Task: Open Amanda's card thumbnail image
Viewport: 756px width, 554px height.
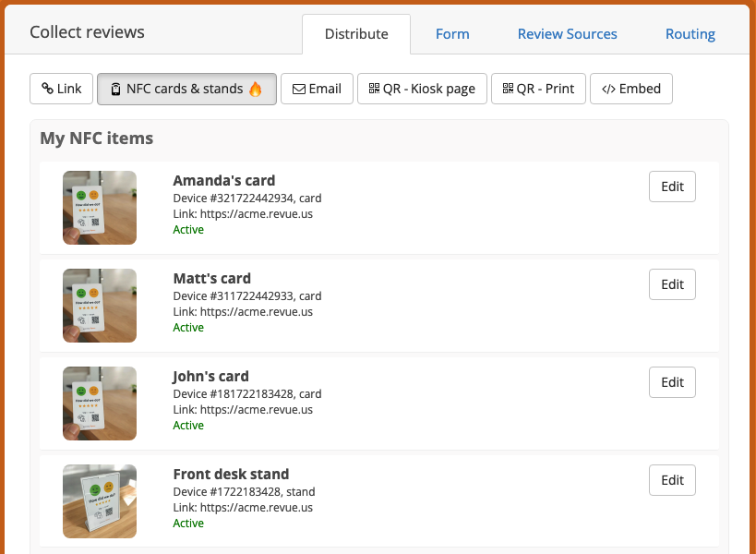Action: coord(100,208)
